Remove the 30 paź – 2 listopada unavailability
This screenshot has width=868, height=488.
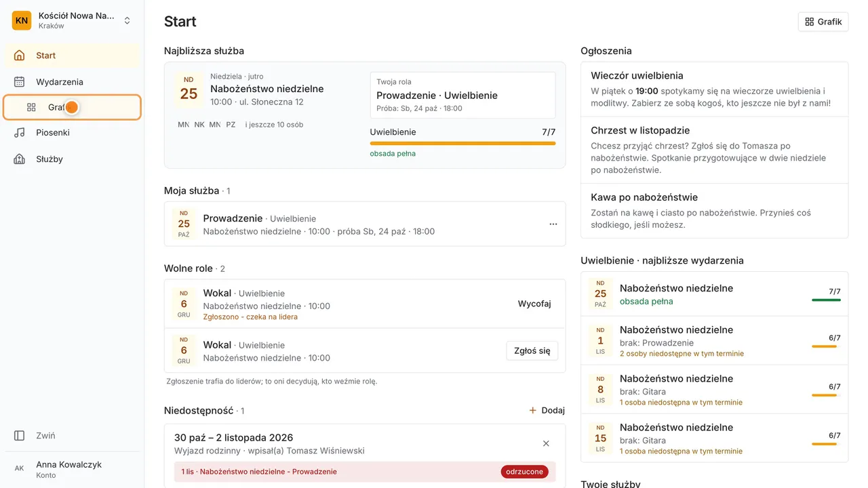(x=546, y=443)
